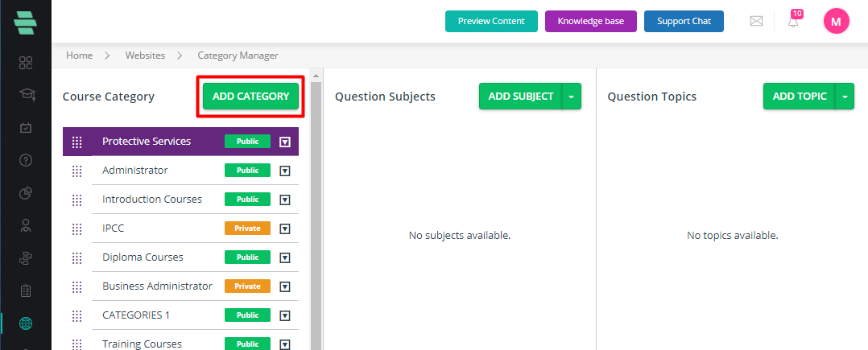
Task: Toggle Public badge on Administrator category
Action: click(x=247, y=171)
